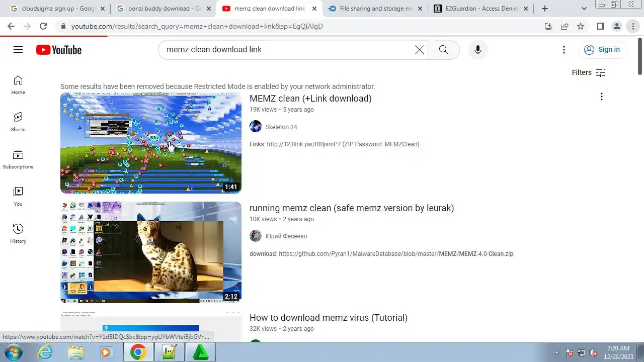Viewport: 644px width, 362px height.
Task: Click the Sign in button
Action: coord(602,49)
